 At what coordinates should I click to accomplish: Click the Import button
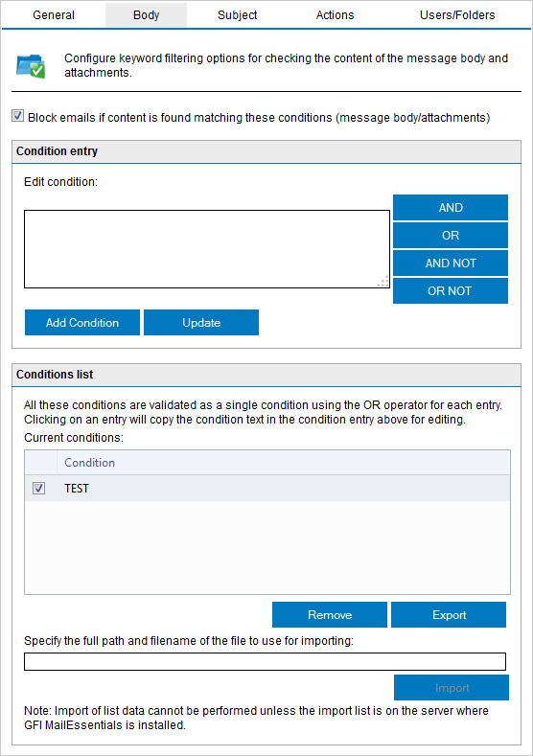452,688
